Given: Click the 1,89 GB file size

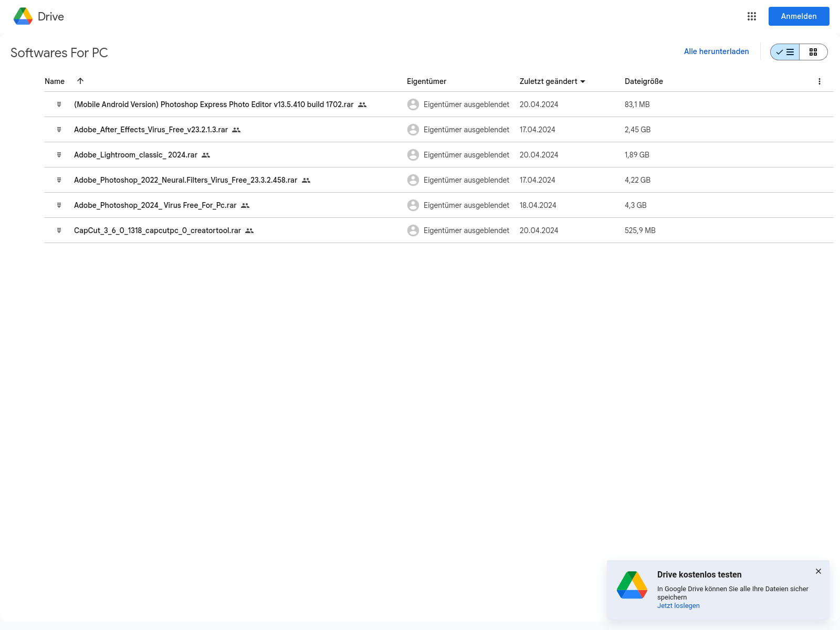Looking at the screenshot, I should (x=637, y=155).
